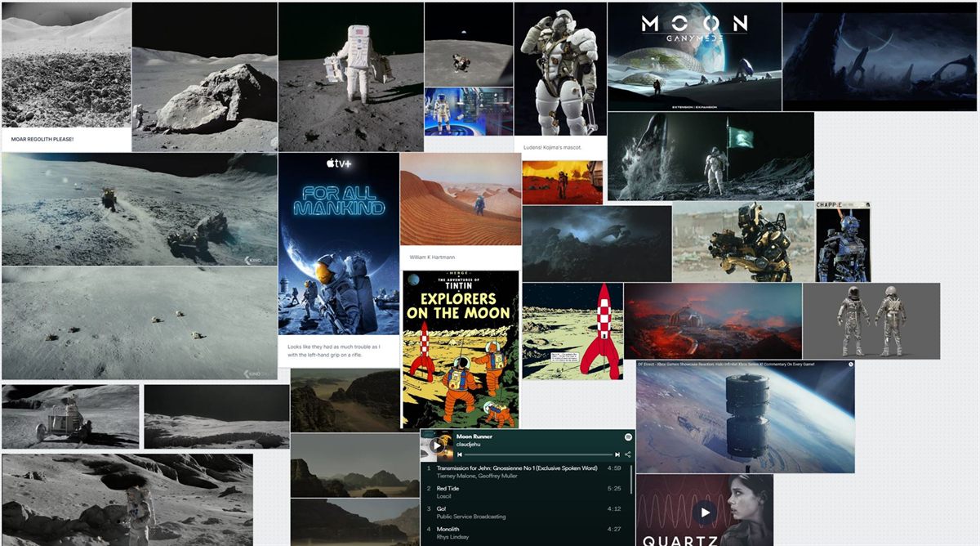
Task: Play the Moon Runner playlist
Action: click(437, 445)
